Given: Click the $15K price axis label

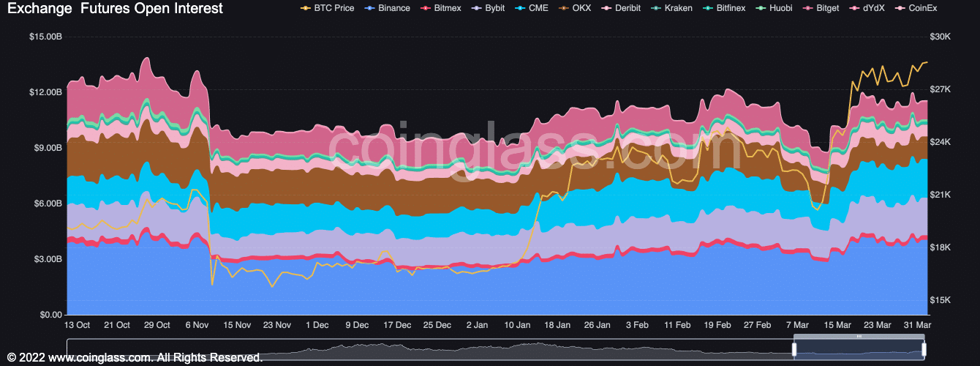Looking at the screenshot, I should pos(939,300).
